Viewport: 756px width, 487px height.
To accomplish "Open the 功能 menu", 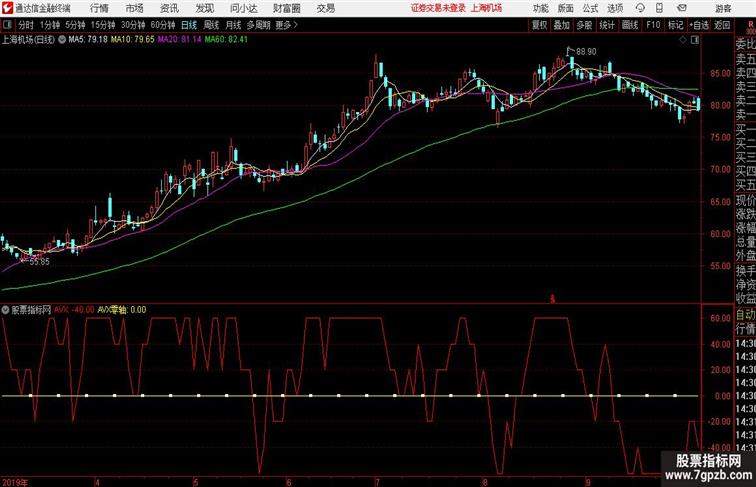I will [540, 8].
